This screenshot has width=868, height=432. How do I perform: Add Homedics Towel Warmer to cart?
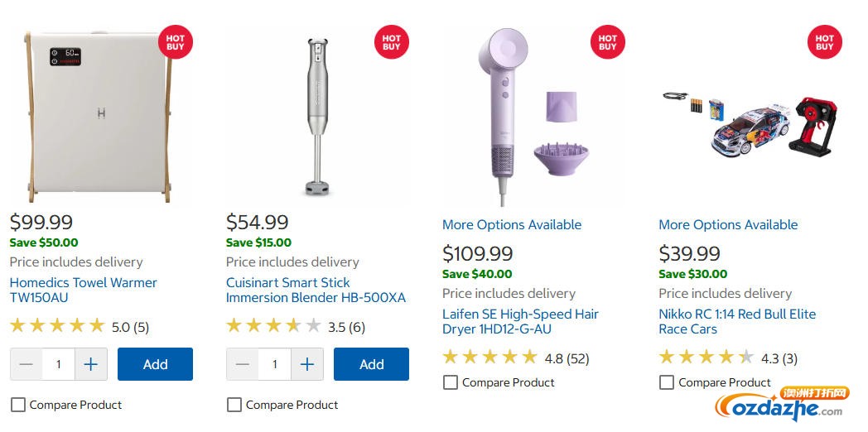tap(155, 364)
